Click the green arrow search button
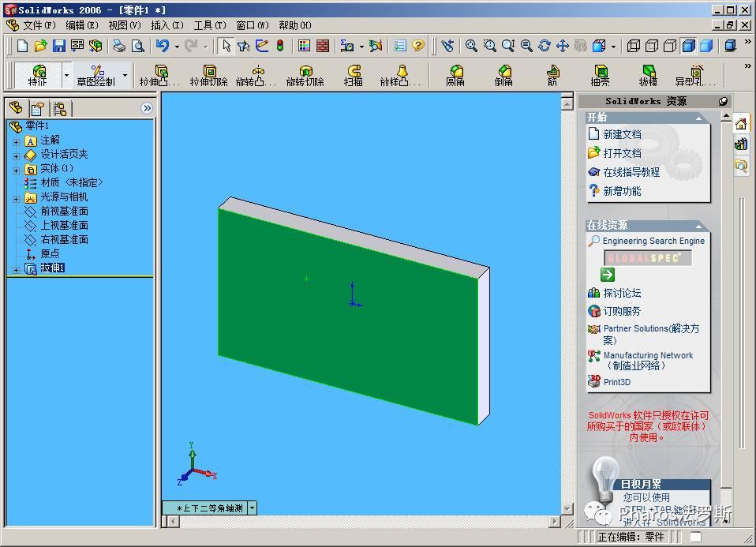Viewport: 756px width, 547px height. click(x=608, y=275)
